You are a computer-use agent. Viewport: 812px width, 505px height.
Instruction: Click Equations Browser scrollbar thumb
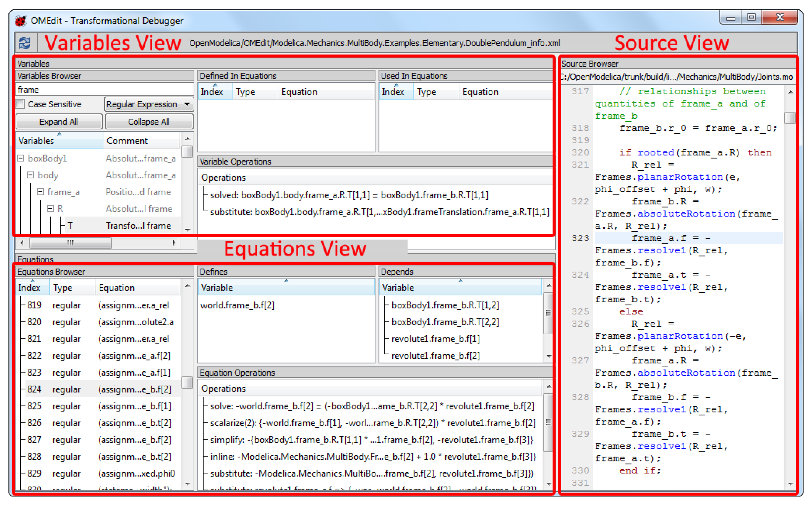point(187,383)
